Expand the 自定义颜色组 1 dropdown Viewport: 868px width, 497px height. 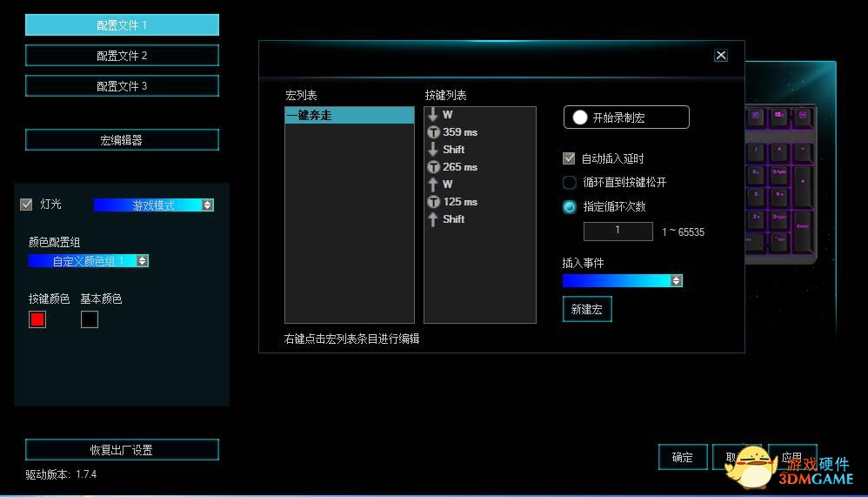click(x=143, y=260)
